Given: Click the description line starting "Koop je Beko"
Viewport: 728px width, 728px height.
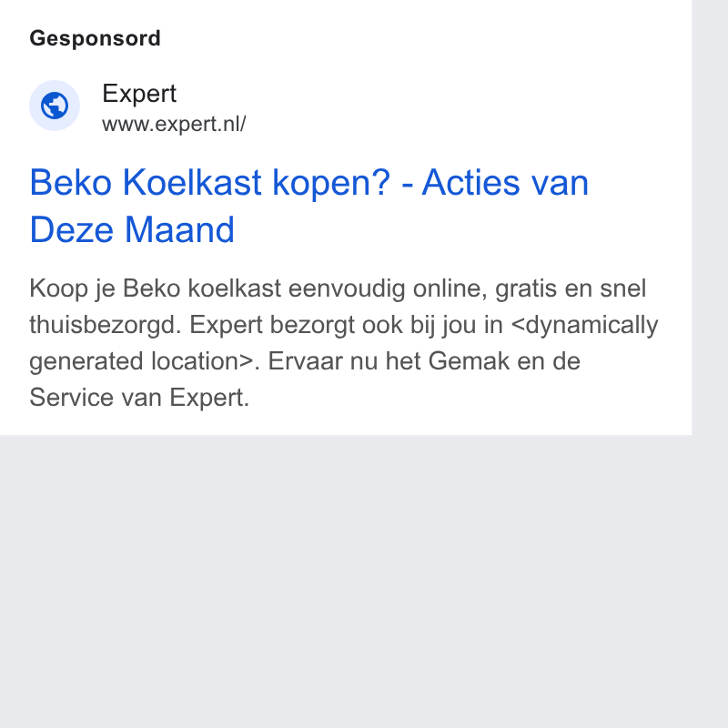Looking at the screenshot, I should coord(338,288).
